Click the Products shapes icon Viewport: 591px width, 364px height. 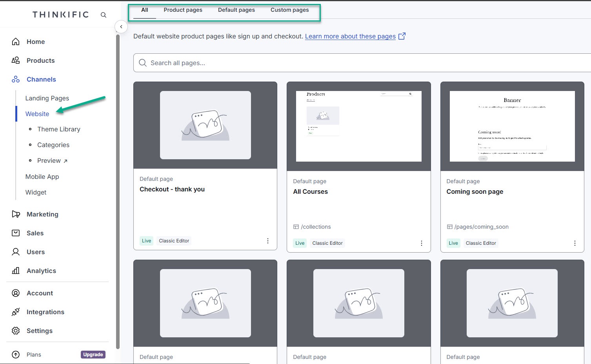[x=16, y=60]
